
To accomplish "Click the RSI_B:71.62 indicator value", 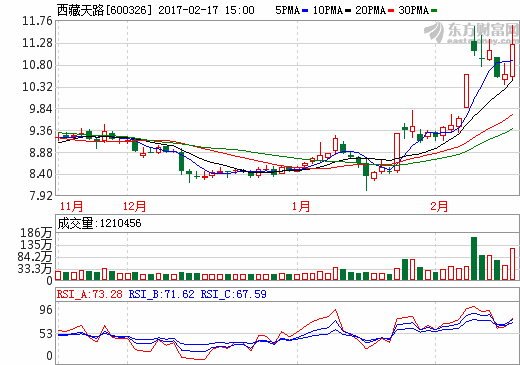I will pyautogui.click(x=161, y=294).
